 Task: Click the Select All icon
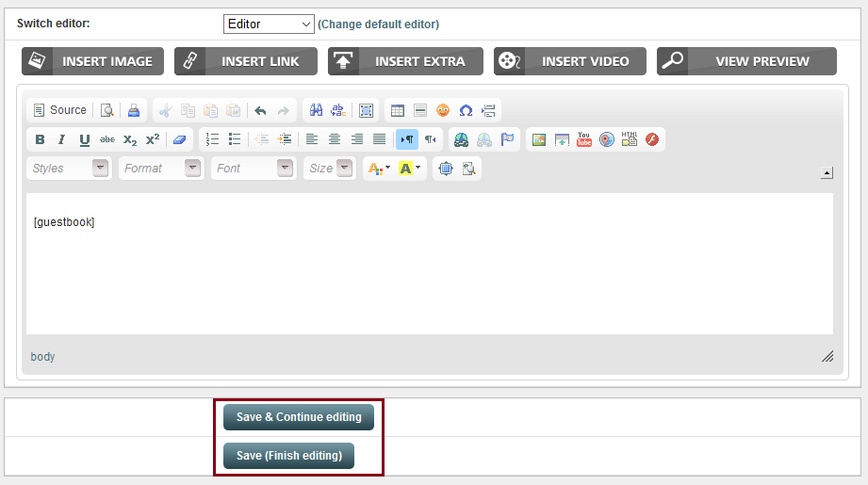pos(366,110)
